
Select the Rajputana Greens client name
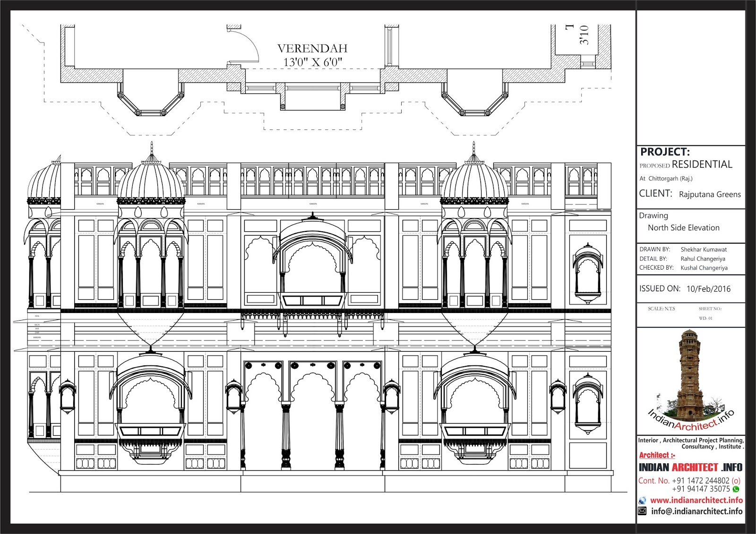pyautogui.click(x=710, y=195)
